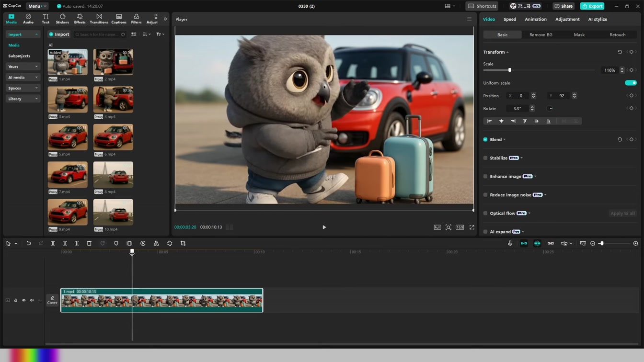Uncheck the Blend checkbox

[485, 140]
